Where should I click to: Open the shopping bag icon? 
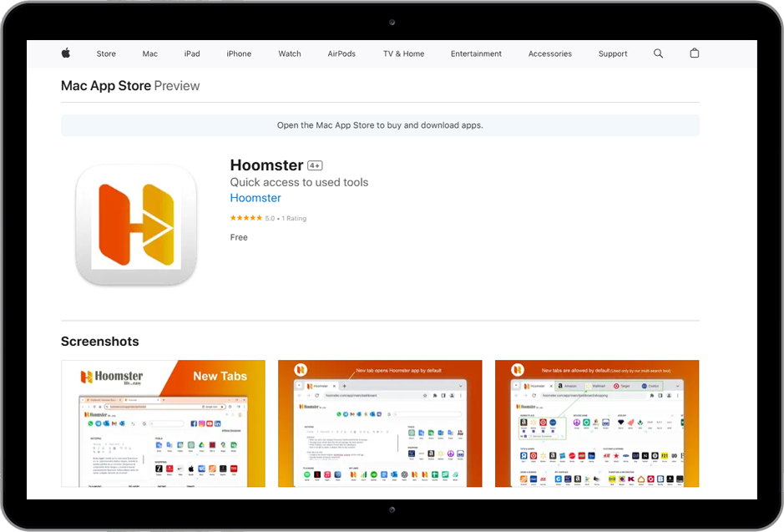695,53
